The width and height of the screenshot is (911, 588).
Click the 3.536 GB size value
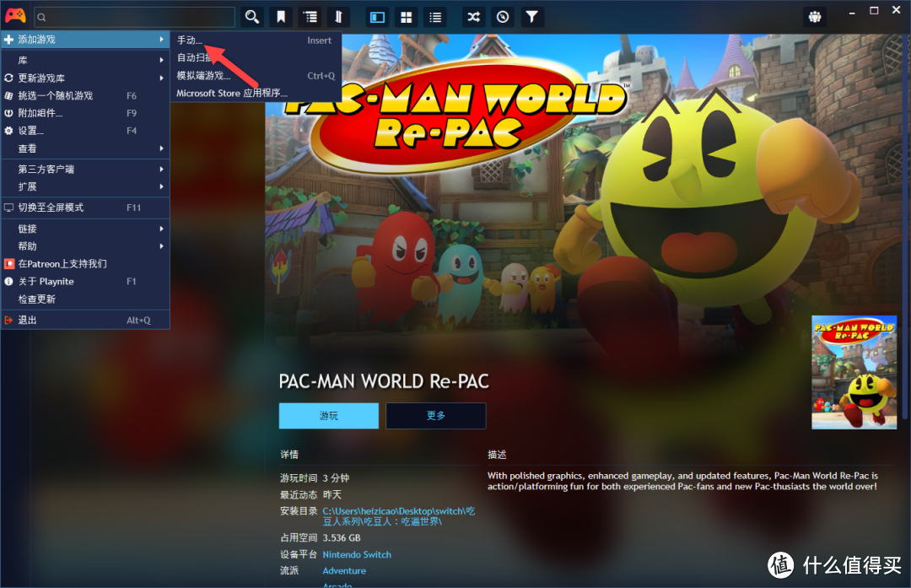point(342,538)
